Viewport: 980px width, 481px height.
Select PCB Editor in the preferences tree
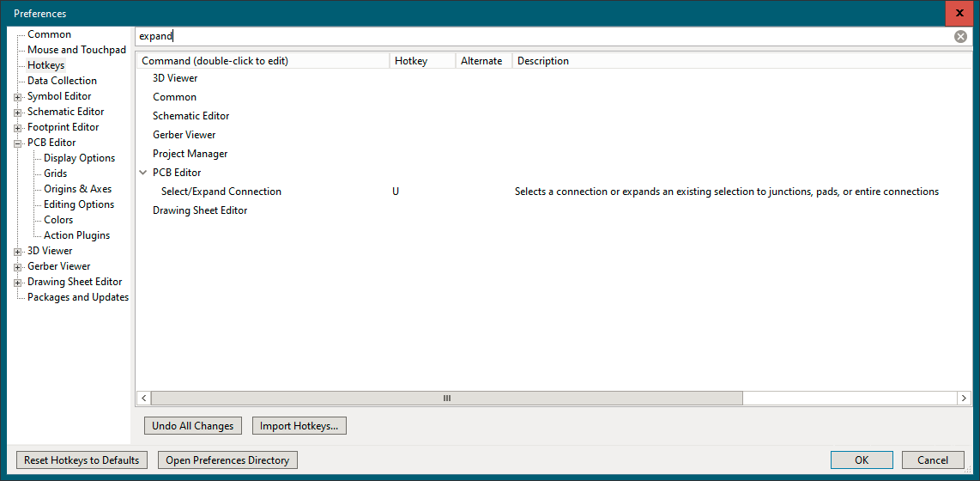tap(51, 143)
